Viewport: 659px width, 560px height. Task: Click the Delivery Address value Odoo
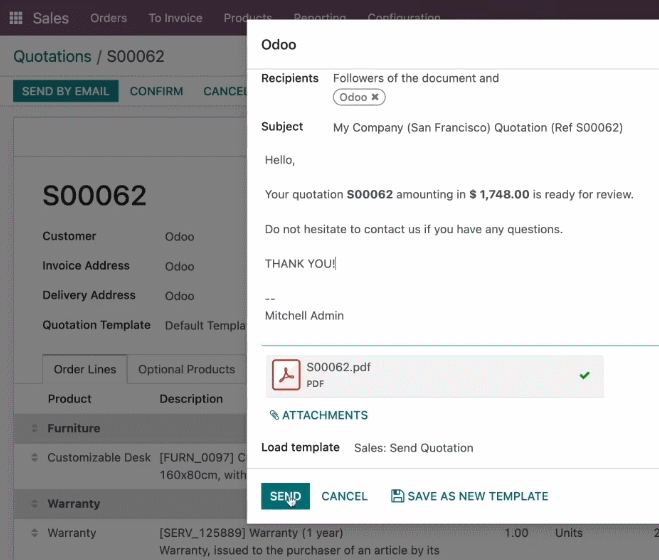tap(179, 296)
